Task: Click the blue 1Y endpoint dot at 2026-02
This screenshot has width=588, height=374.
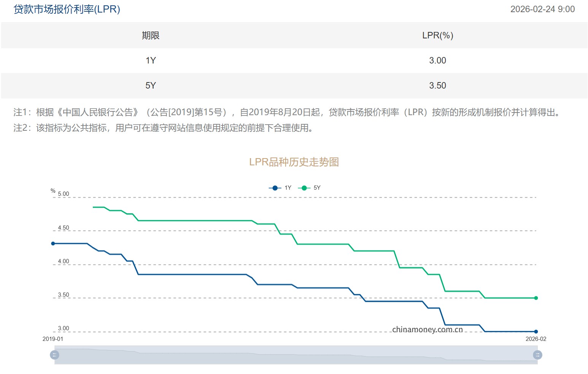Action: (536, 331)
